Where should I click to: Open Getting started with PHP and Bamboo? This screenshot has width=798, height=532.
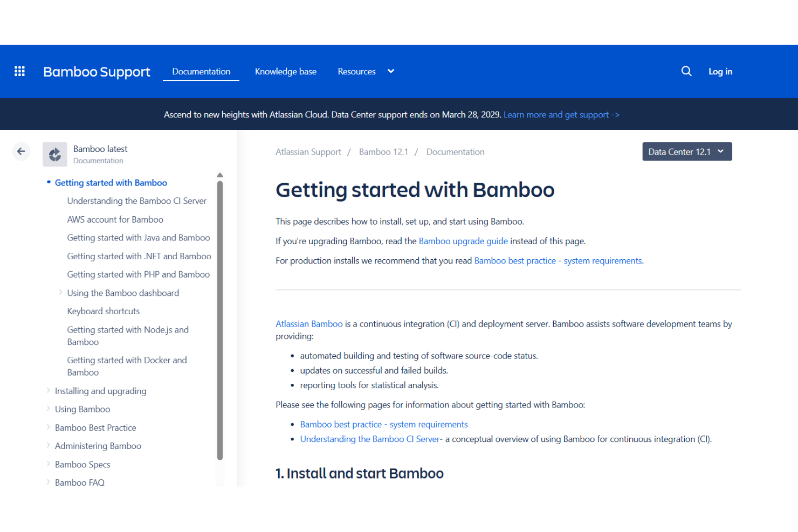pyautogui.click(x=139, y=274)
